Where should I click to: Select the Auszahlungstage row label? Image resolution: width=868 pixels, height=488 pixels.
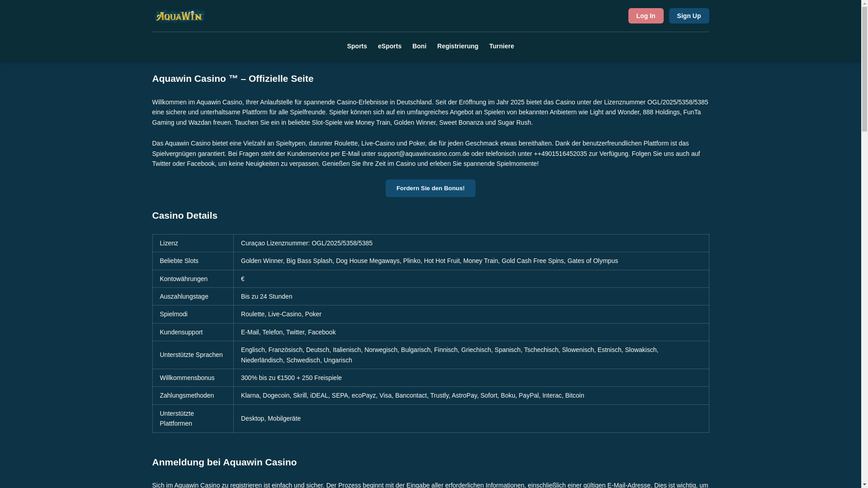pos(193,296)
